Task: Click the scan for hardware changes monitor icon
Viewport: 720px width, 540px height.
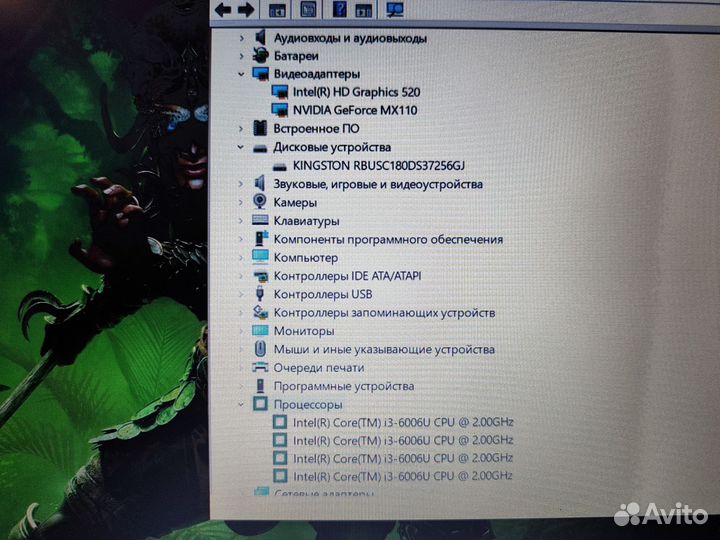Action: (x=394, y=9)
